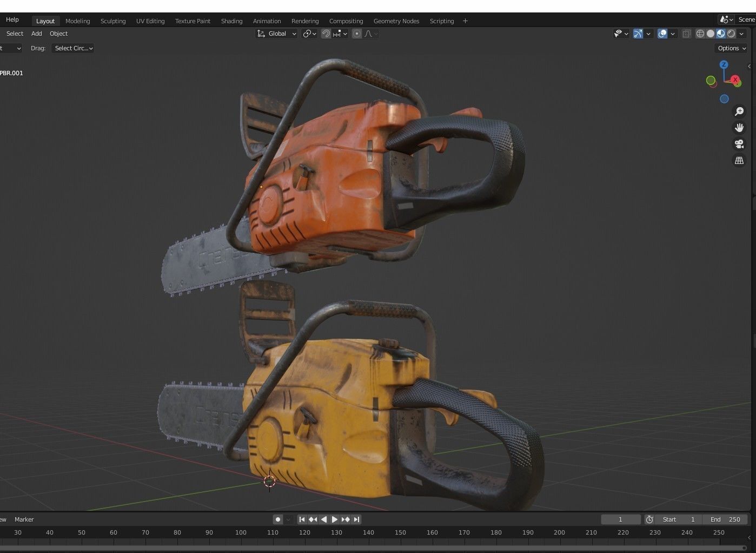Switch to rendered viewport shading
Viewport: 756px width, 553px height.
pyautogui.click(x=731, y=34)
